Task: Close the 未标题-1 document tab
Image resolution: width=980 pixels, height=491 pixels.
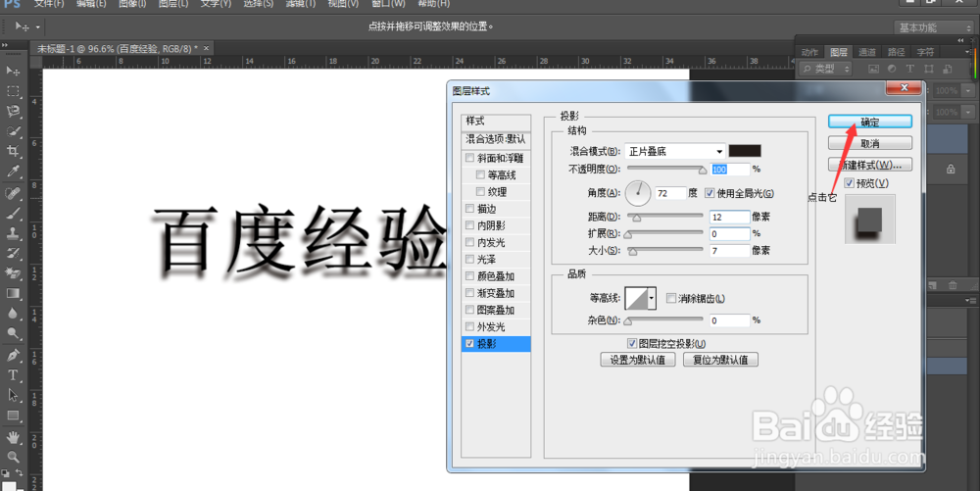Action: tap(206, 48)
